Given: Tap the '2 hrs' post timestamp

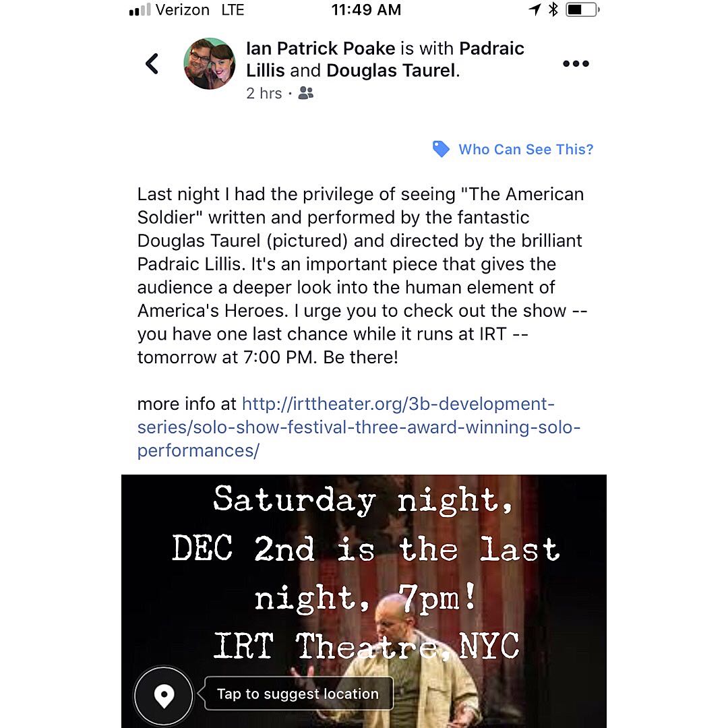Looking at the screenshot, I should tap(264, 93).
